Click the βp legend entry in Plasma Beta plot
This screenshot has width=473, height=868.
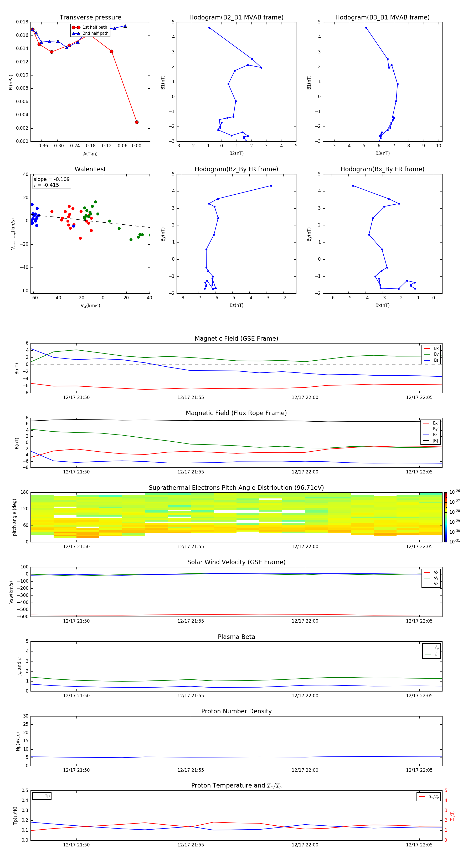click(431, 647)
